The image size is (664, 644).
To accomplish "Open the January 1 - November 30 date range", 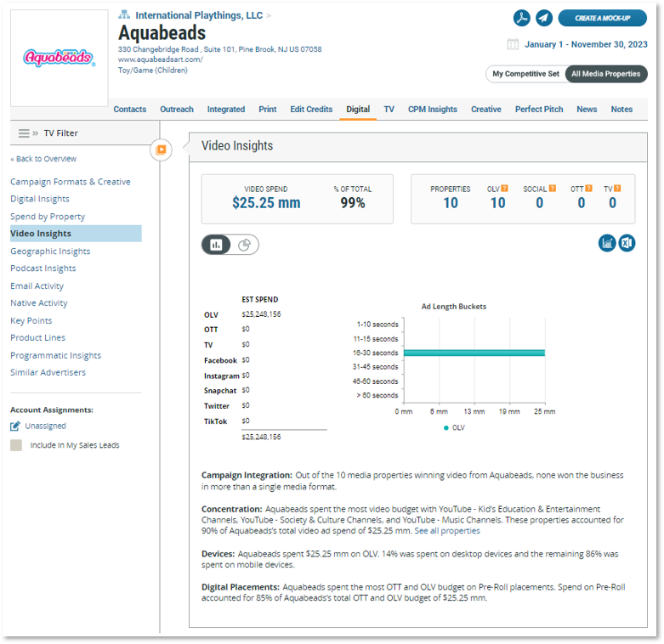I will point(586,44).
